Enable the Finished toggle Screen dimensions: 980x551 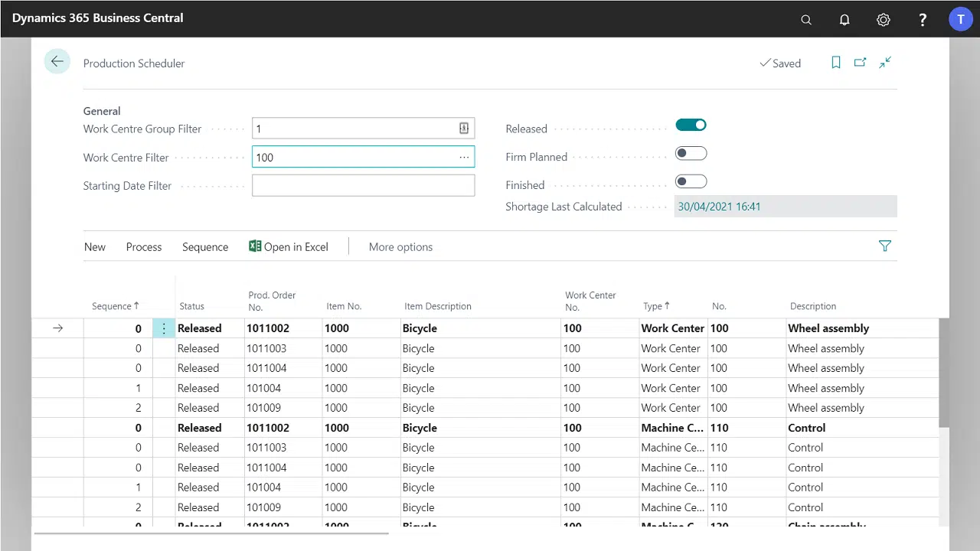click(x=691, y=181)
